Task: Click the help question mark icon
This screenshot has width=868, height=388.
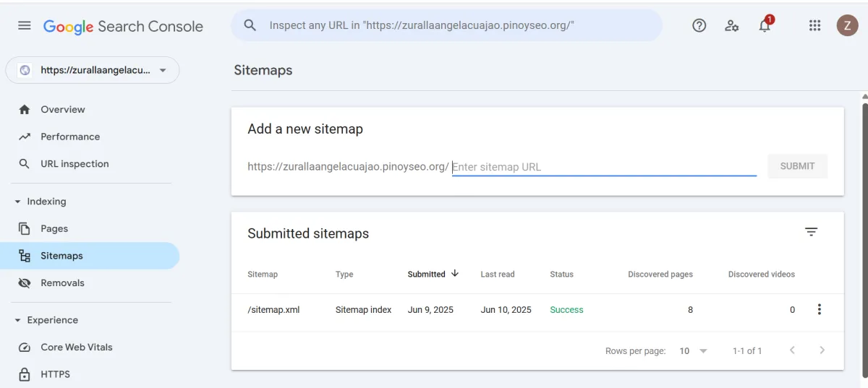Action: 699,26
